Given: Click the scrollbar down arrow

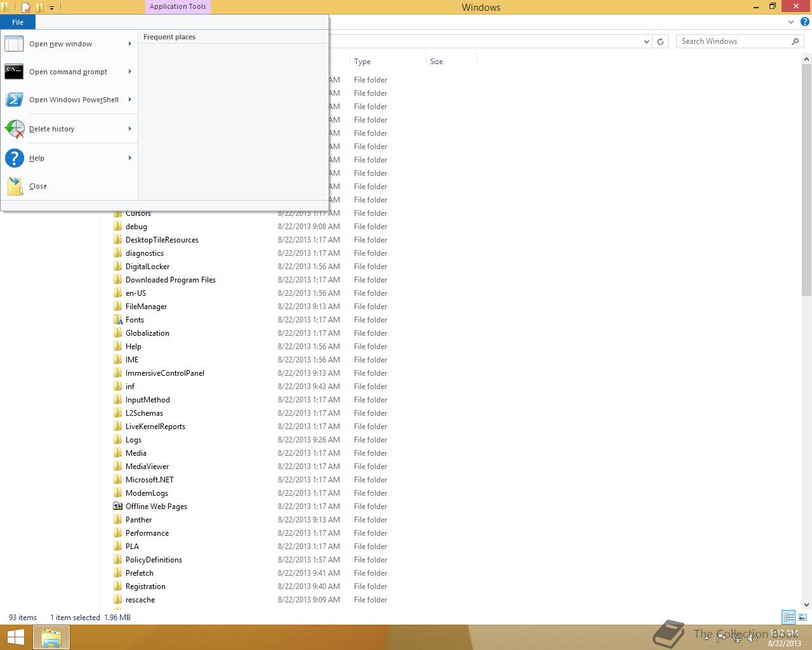Looking at the screenshot, I should (806, 605).
